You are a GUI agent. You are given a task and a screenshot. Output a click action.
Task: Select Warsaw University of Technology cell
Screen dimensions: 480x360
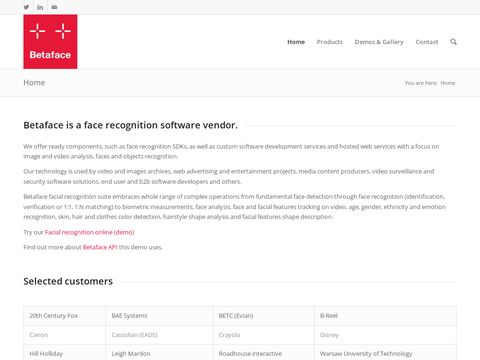coord(385,353)
